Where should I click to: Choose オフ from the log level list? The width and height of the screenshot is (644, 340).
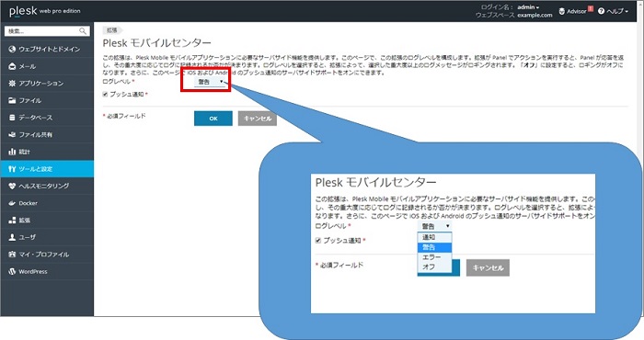pyautogui.click(x=434, y=266)
